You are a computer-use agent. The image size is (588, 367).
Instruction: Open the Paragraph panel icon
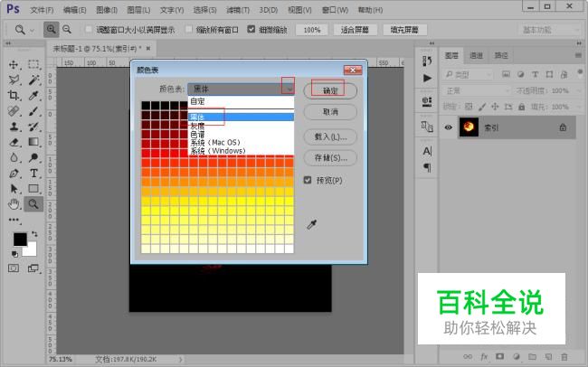(427, 167)
